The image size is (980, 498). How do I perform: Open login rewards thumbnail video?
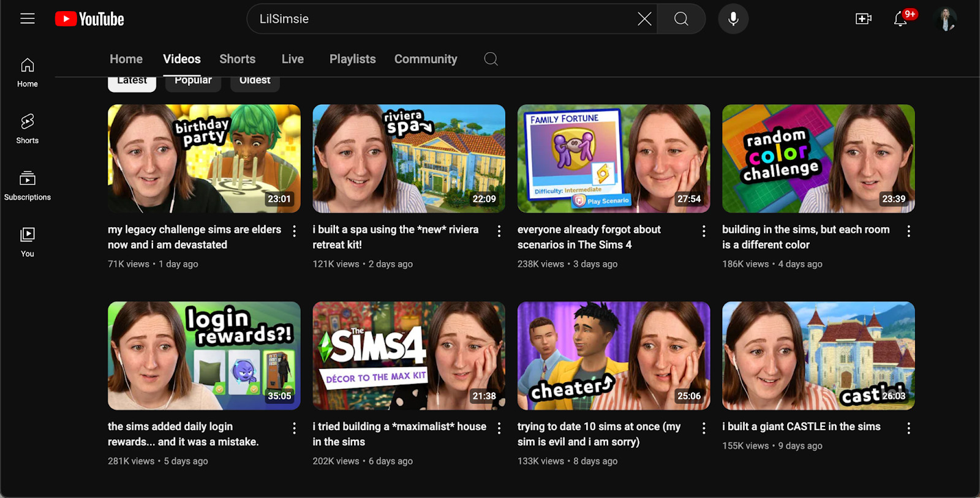click(x=204, y=356)
